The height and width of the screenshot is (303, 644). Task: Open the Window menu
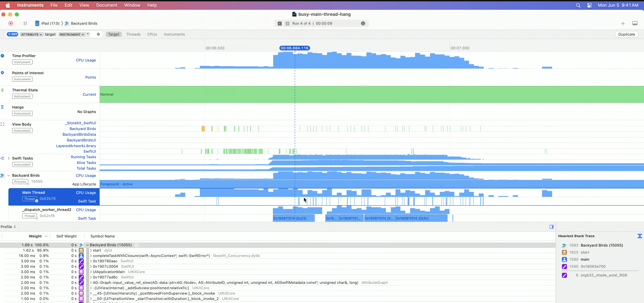point(132,5)
